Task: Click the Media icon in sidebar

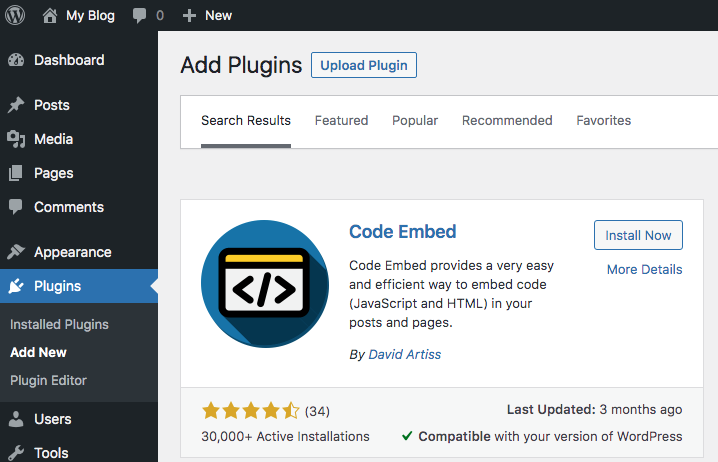Action: pyautogui.click(x=16, y=139)
